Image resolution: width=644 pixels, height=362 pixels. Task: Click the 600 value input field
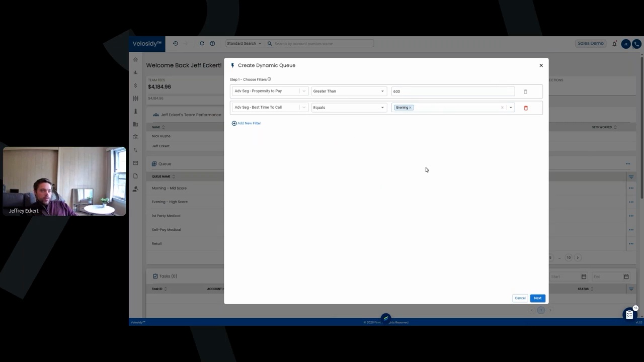(x=453, y=92)
